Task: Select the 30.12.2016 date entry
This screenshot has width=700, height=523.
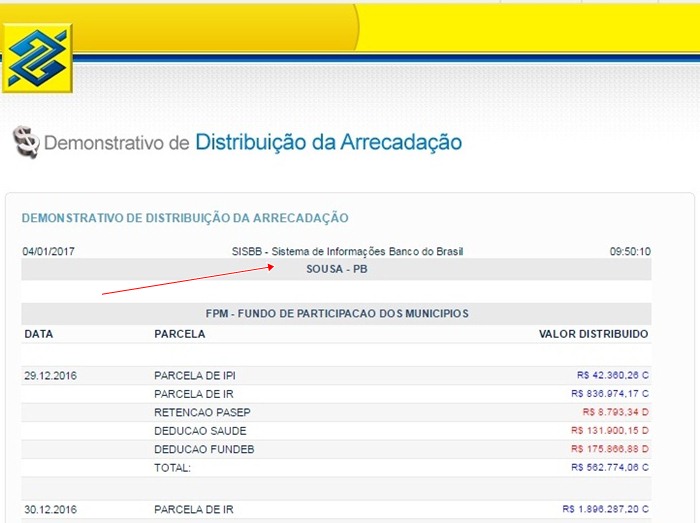Action: 51,509
